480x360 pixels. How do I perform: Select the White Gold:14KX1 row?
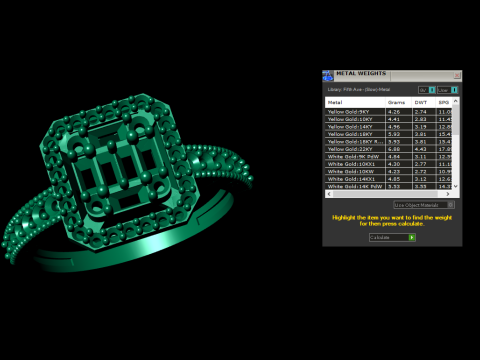point(389,179)
